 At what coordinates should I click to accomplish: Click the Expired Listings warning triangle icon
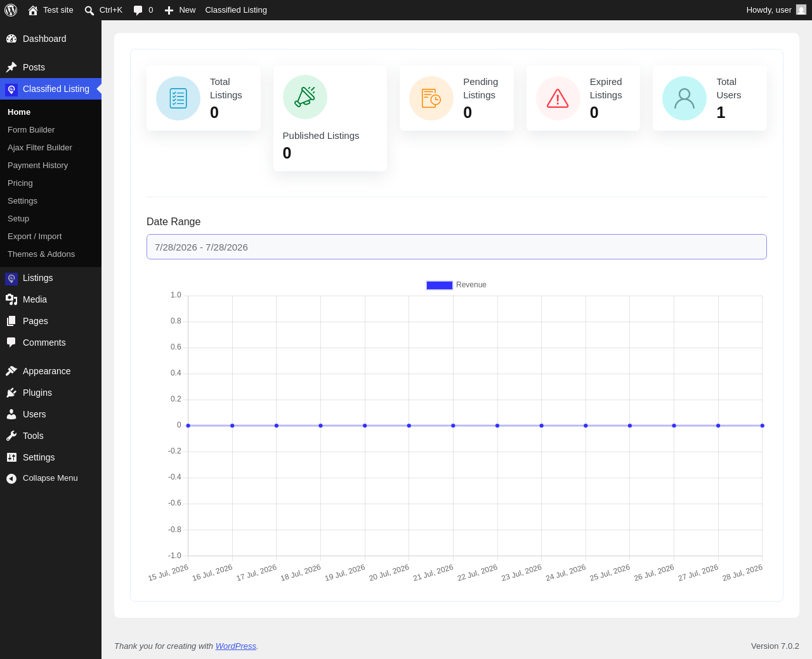(558, 98)
